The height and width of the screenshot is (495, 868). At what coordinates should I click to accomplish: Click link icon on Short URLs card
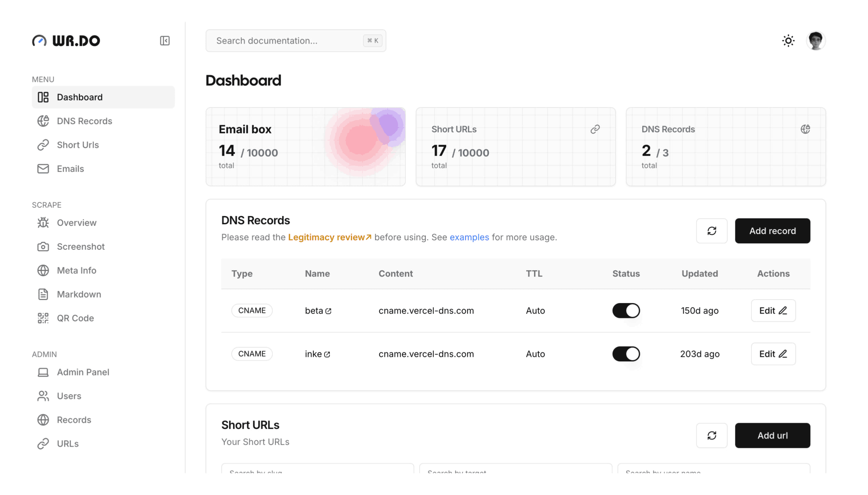[x=594, y=129]
